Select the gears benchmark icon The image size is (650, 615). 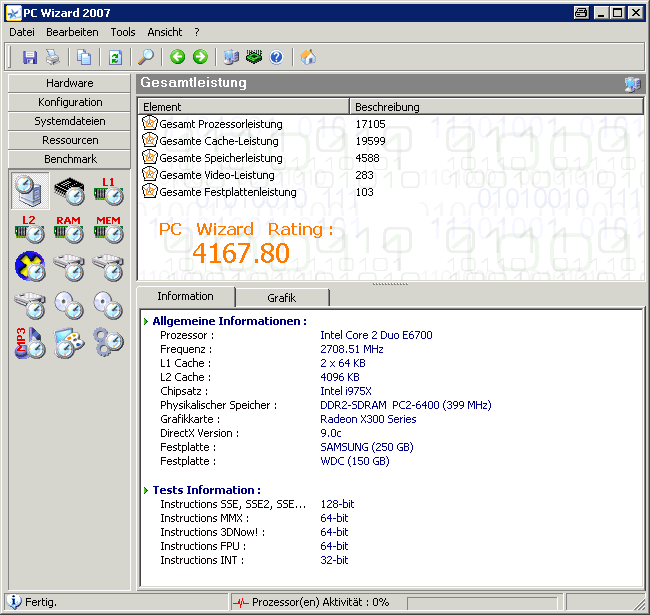108,342
